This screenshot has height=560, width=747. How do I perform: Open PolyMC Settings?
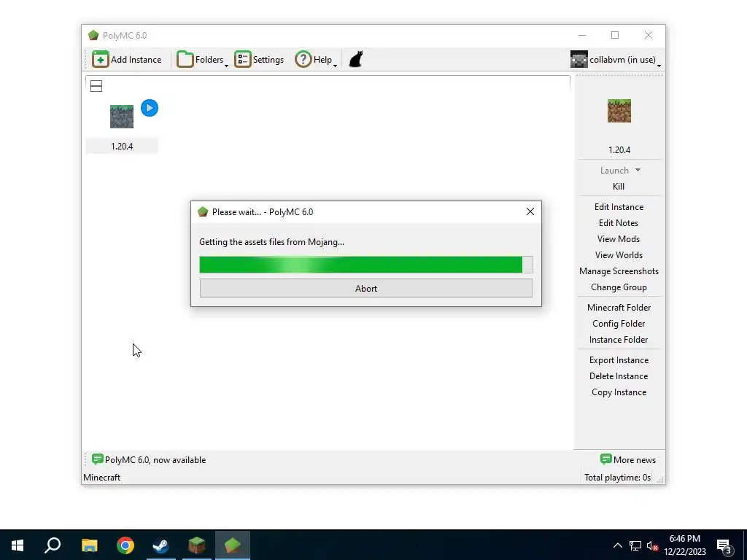pyautogui.click(x=259, y=60)
